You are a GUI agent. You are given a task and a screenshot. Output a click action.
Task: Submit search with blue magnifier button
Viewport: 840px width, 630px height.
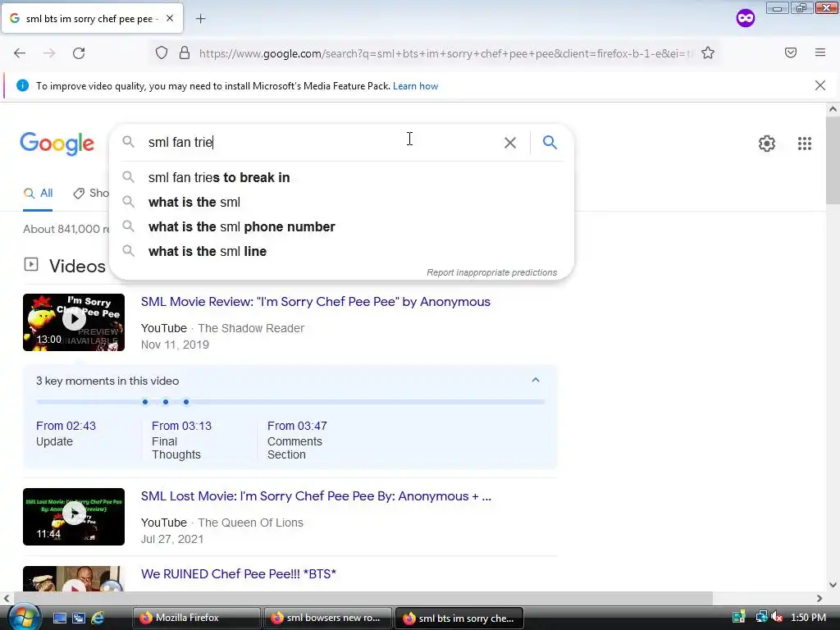pos(550,142)
